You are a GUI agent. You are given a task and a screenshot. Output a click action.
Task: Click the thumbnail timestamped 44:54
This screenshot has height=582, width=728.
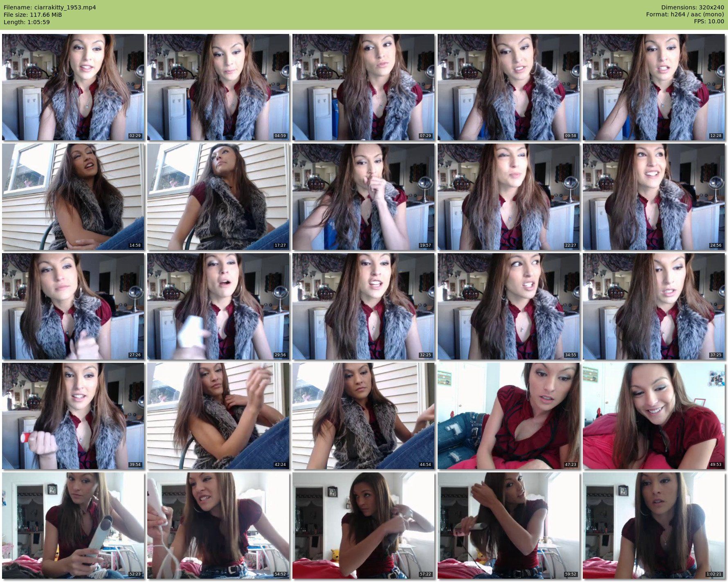coord(363,416)
